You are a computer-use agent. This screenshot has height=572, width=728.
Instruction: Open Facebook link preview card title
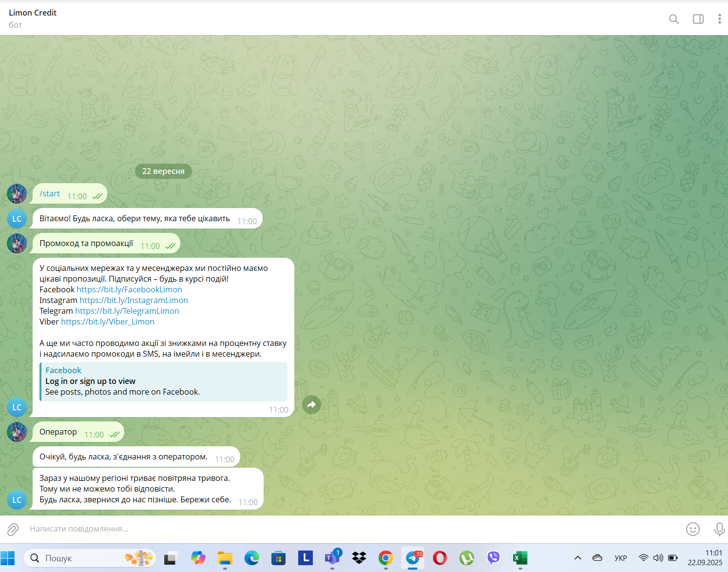pyautogui.click(x=63, y=370)
